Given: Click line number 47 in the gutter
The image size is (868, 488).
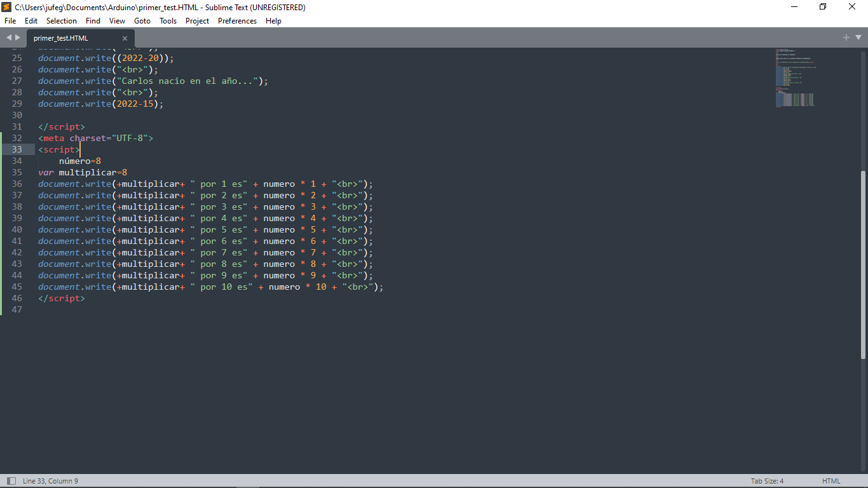Looking at the screenshot, I should click(17, 309).
